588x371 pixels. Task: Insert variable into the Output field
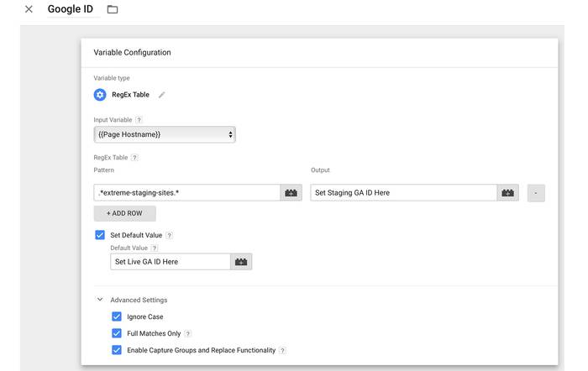[x=507, y=192]
